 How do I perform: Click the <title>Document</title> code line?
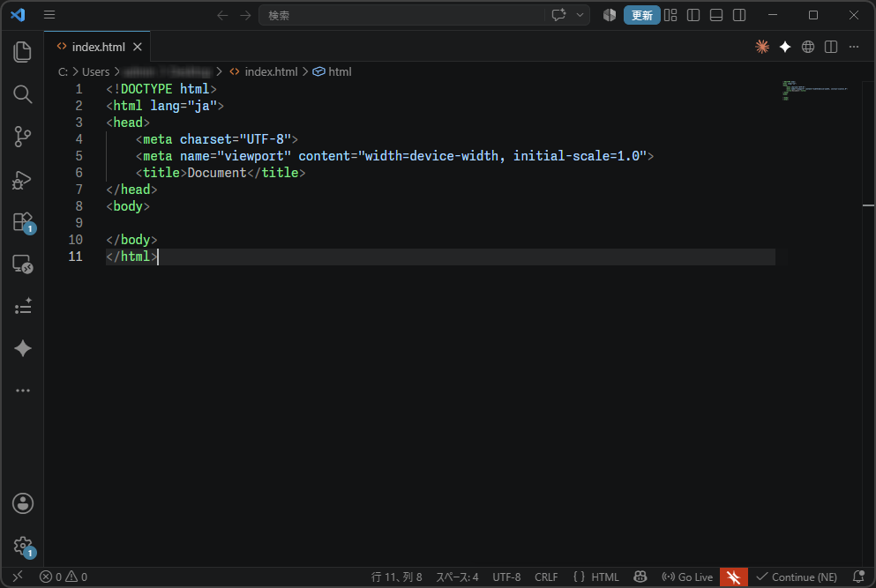pyautogui.click(x=221, y=173)
